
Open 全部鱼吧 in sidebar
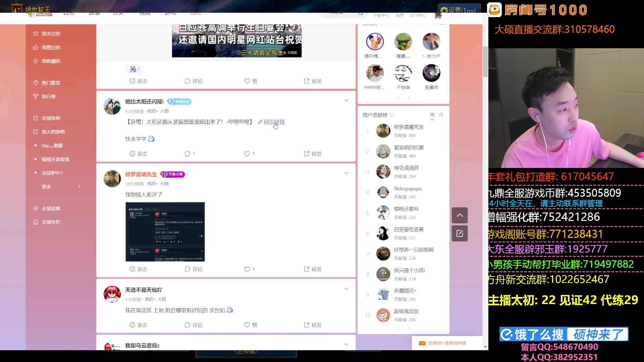47,118
